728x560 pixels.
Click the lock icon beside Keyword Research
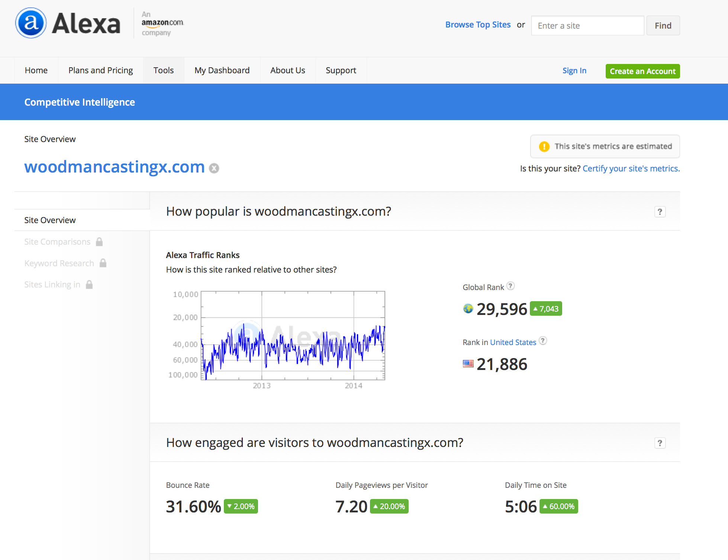103,263
